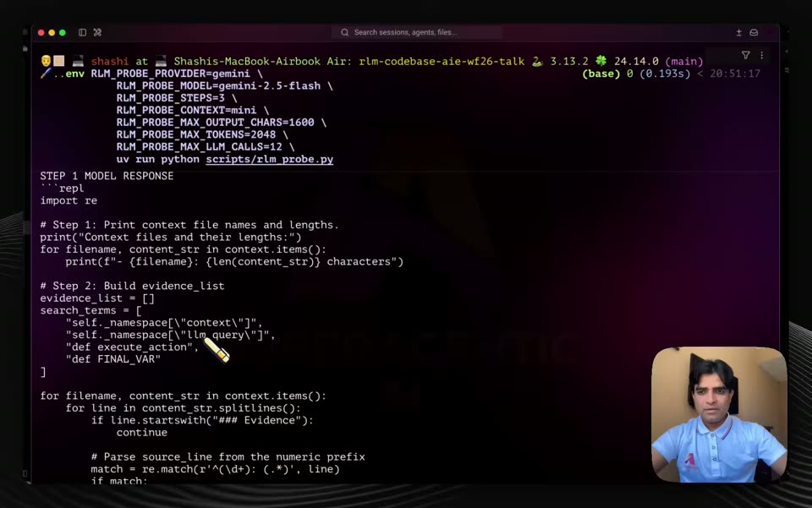Click the '# Parse source_line from the numeric prefix' comment
Viewport: 812px width, 508px height.
click(x=228, y=456)
